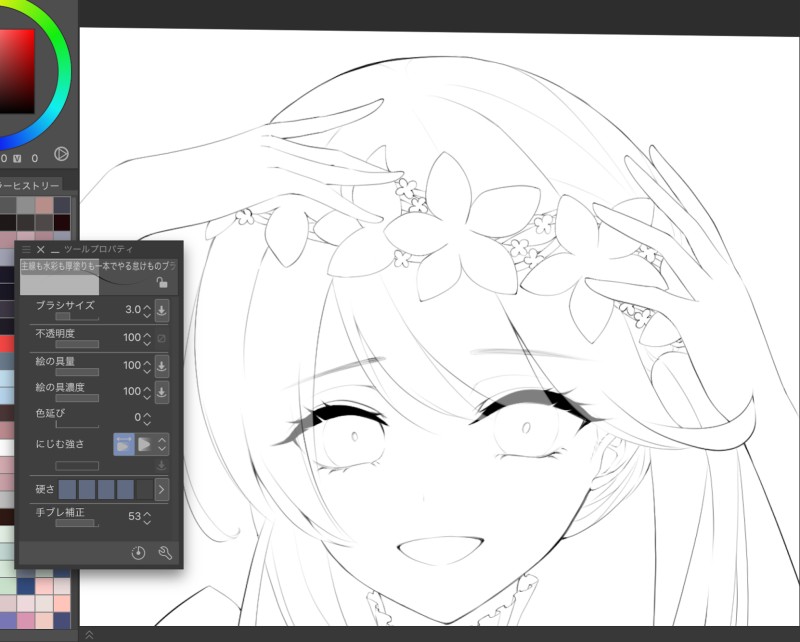
Task: Toggle the V label below the color wheel
Action: (x=17, y=158)
